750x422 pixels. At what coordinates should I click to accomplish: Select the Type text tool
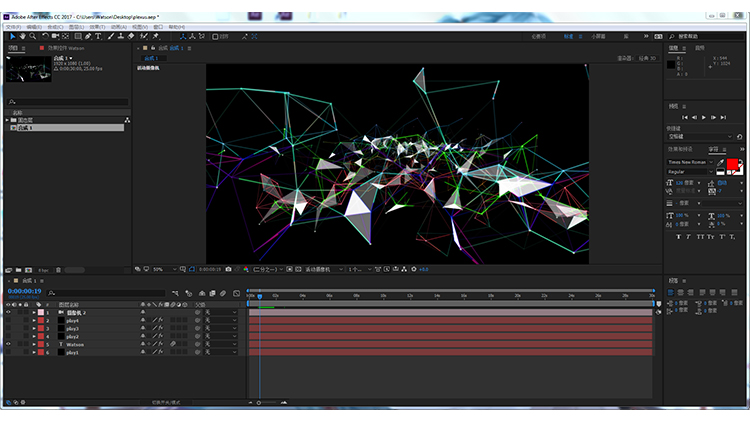click(98, 36)
